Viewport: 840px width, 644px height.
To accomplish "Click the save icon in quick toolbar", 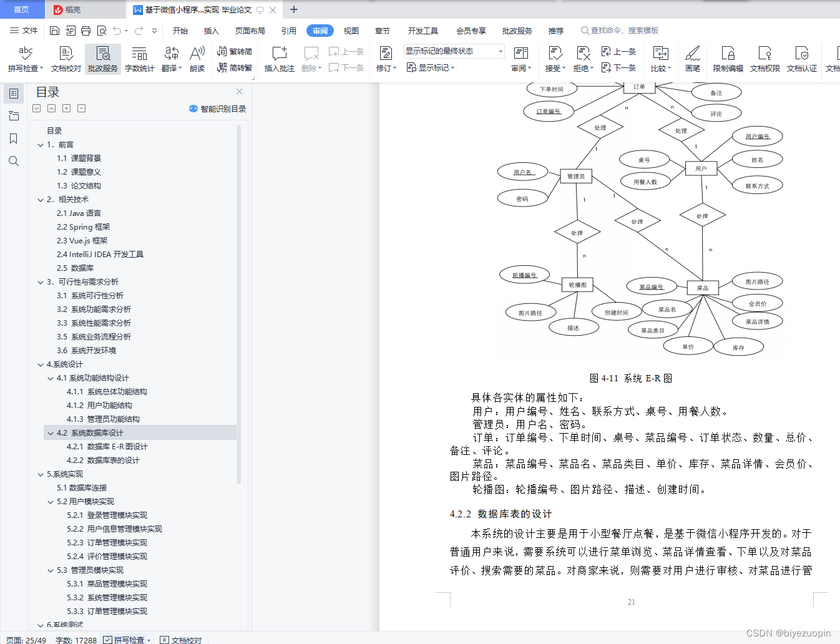I will click(54, 31).
